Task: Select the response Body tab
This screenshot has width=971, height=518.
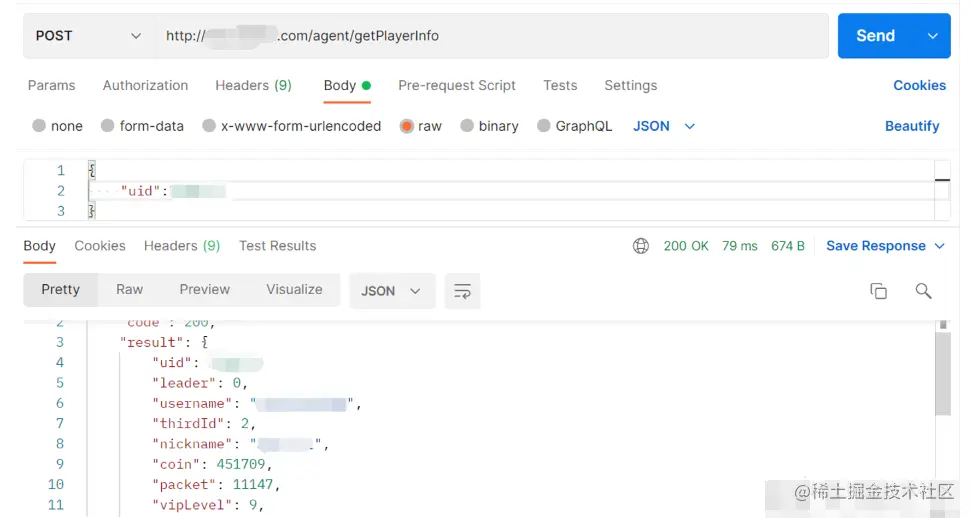Action: (x=40, y=246)
